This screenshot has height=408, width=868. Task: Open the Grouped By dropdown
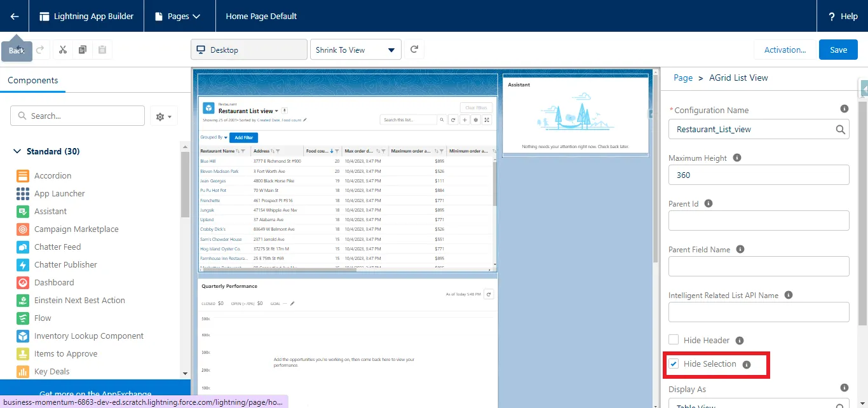tap(212, 137)
